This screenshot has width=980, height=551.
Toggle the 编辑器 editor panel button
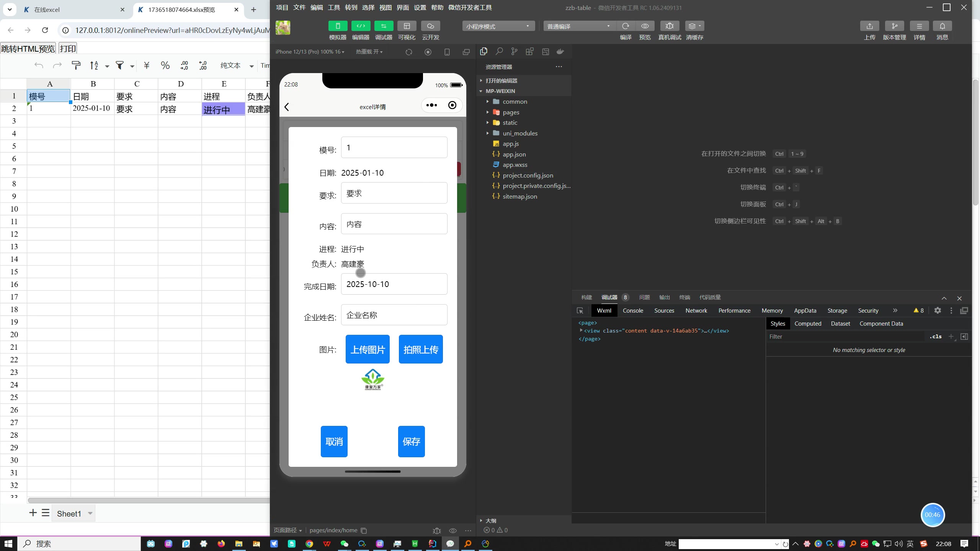click(361, 26)
